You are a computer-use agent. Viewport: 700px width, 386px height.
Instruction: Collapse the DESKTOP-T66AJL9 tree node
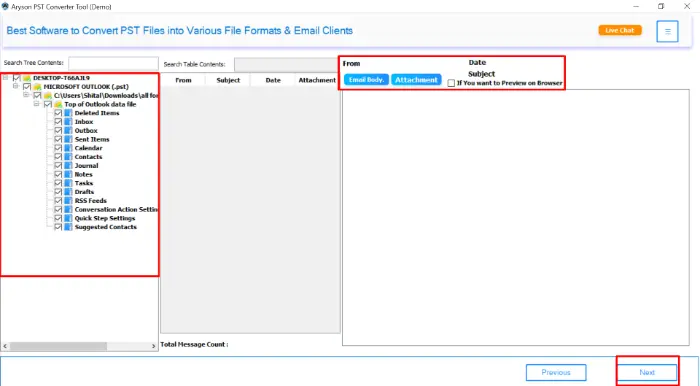coord(5,78)
